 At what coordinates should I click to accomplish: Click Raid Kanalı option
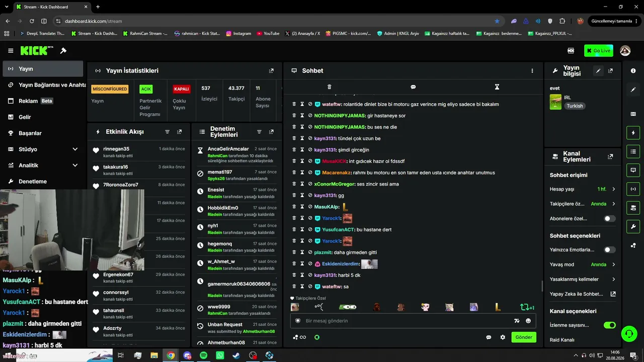pyautogui.click(x=562, y=340)
